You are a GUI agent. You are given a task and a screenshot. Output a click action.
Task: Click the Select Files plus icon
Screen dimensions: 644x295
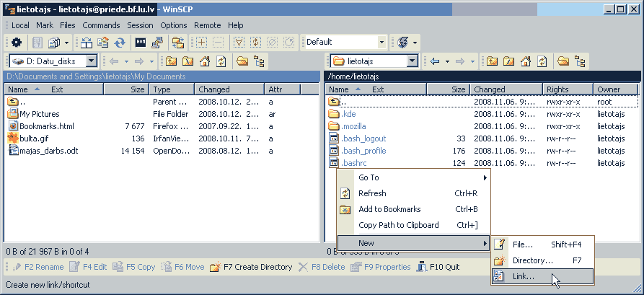tap(202, 42)
